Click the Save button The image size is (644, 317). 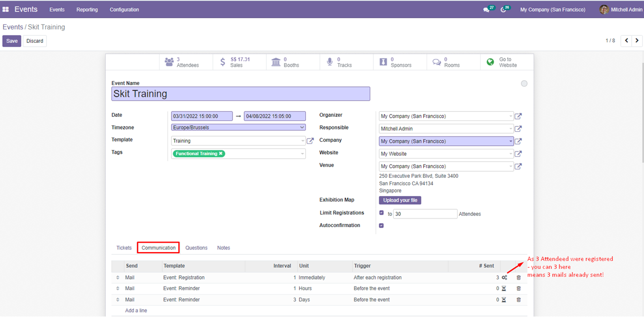[12, 41]
